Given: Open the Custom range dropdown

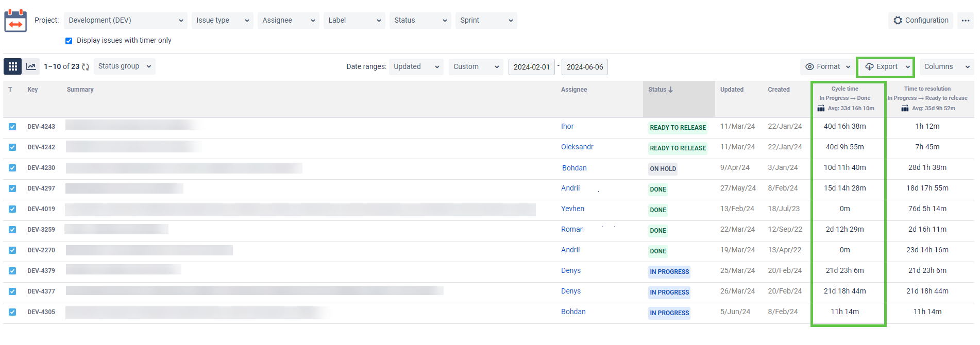Looking at the screenshot, I should [476, 67].
